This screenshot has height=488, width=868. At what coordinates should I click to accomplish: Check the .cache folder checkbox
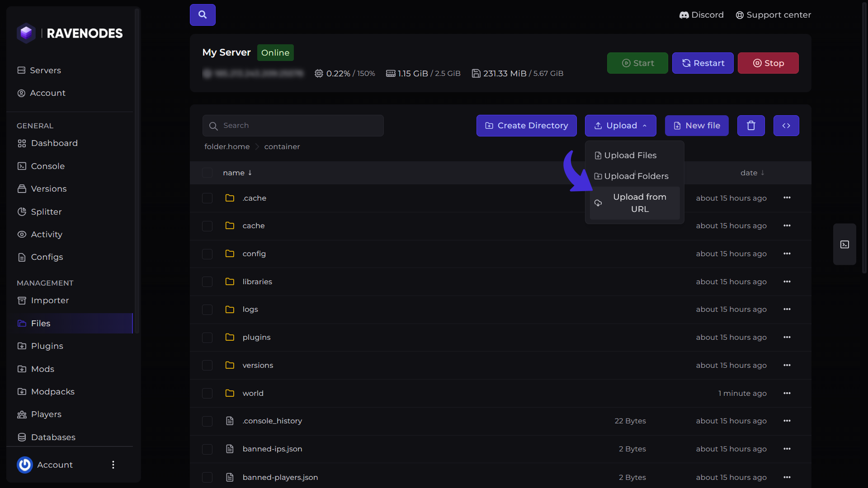pos(207,198)
